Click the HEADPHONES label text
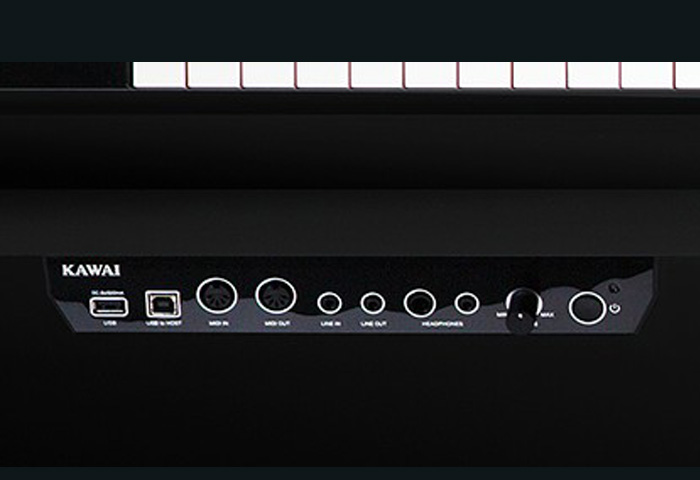This screenshot has height=480, width=700. coord(442,324)
